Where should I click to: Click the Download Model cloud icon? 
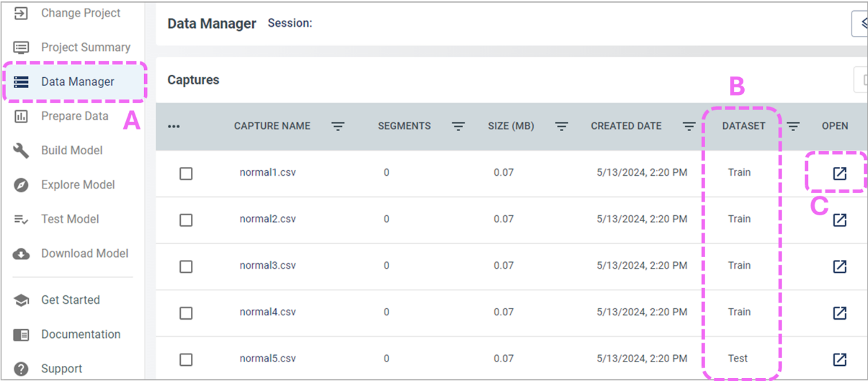pyautogui.click(x=21, y=254)
